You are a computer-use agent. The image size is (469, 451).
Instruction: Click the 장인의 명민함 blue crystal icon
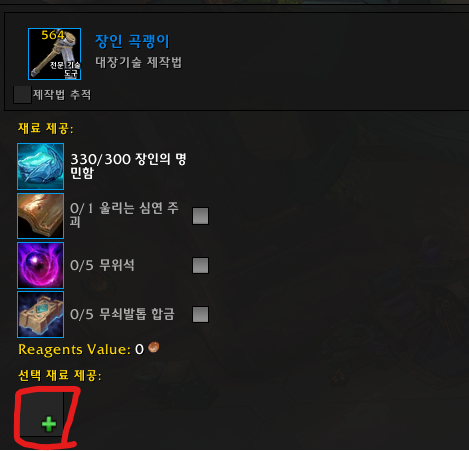tap(40, 166)
